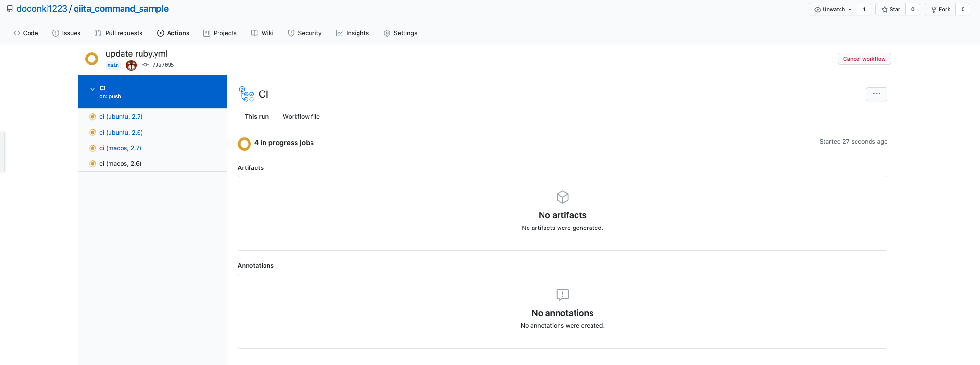The width and height of the screenshot is (980, 365).
Task: Click the stargazers count next to Star
Action: pyautogui.click(x=913, y=9)
